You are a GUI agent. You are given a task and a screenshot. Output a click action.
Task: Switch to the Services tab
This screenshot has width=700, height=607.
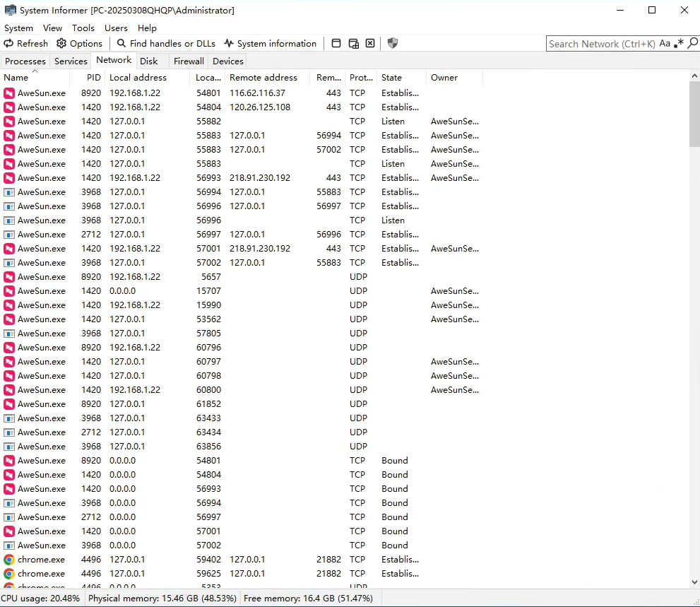click(71, 61)
